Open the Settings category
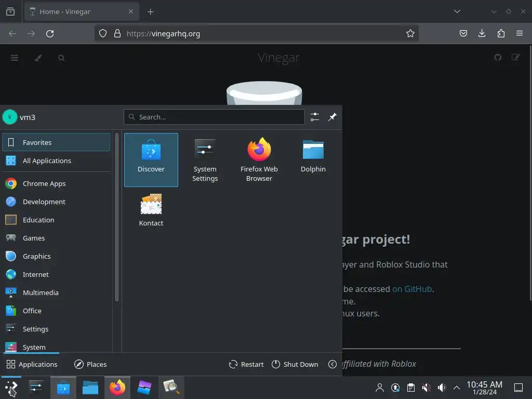 [x=56, y=329]
